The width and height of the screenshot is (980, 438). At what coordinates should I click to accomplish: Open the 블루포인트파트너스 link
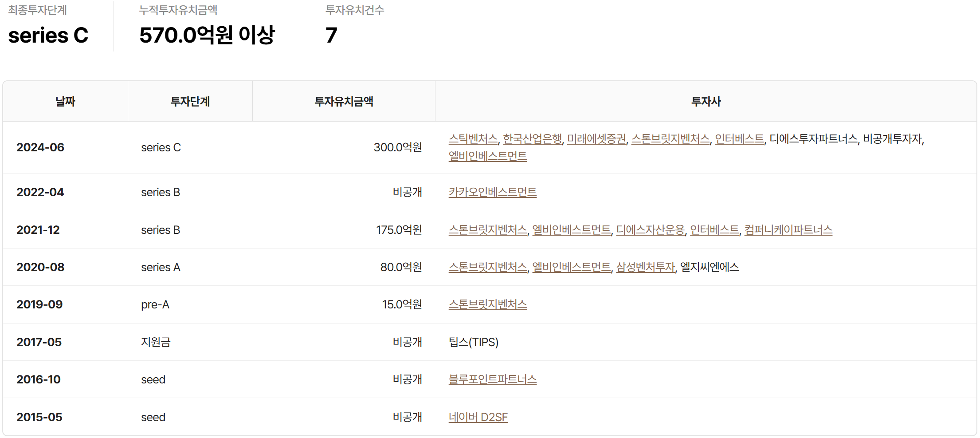[492, 379]
